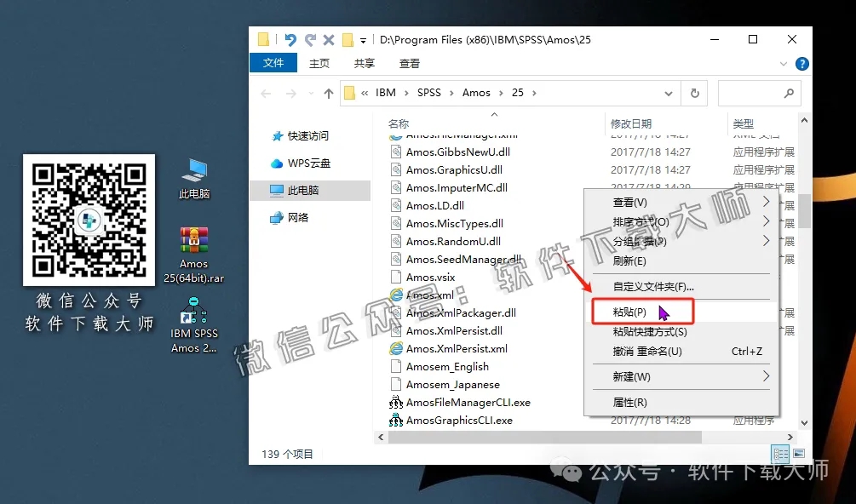
Task: Open the quick access toolbar dropdown arrow
Action: click(x=361, y=39)
